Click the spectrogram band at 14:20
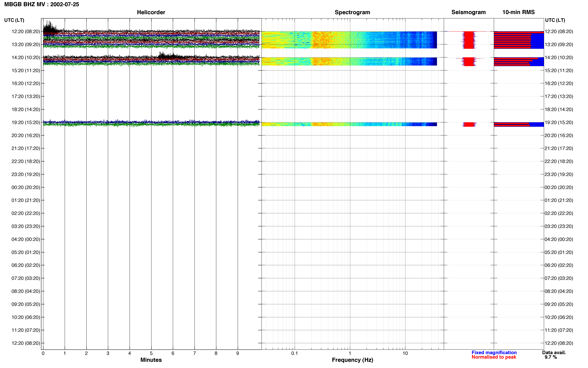588x368 pixels. [349, 62]
